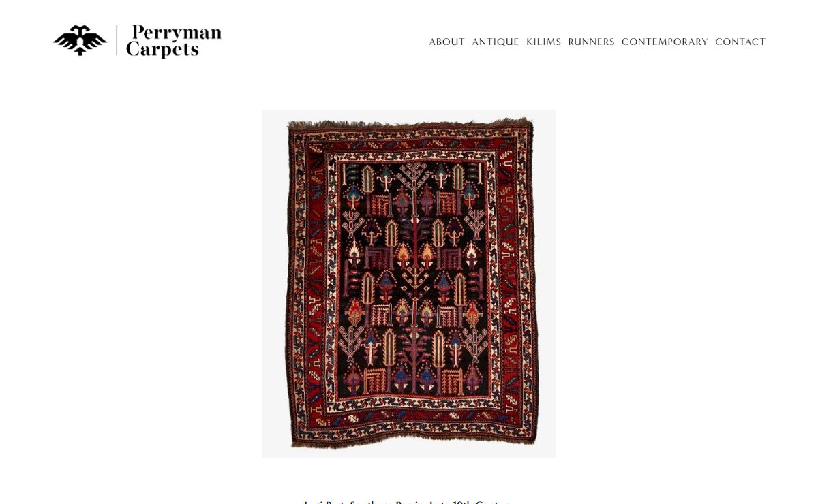Click the word Perryman in the logo
818x504 pixels.
pyautogui.click(x=177, y=33)
